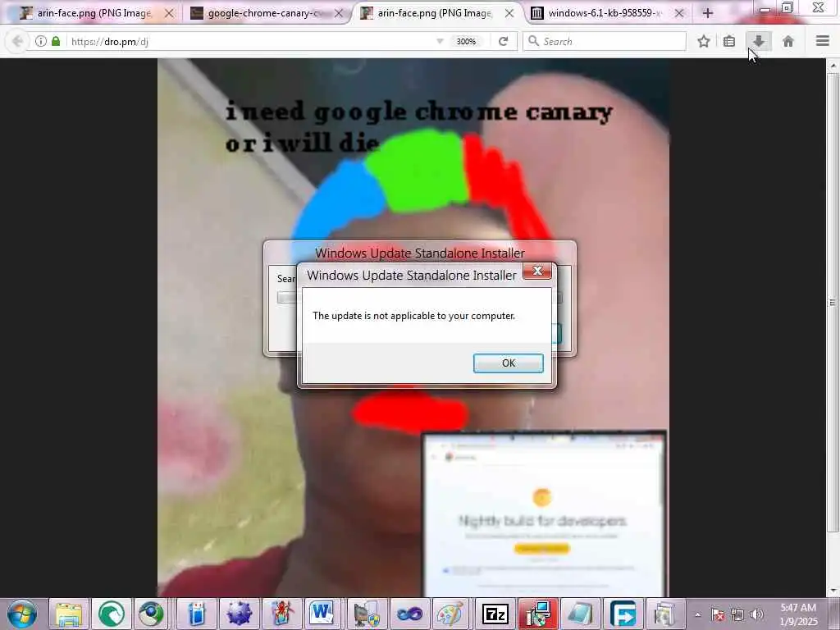840x630 pixels.
Task: Click the "not applicable" message text
Action: click(413, 316)
